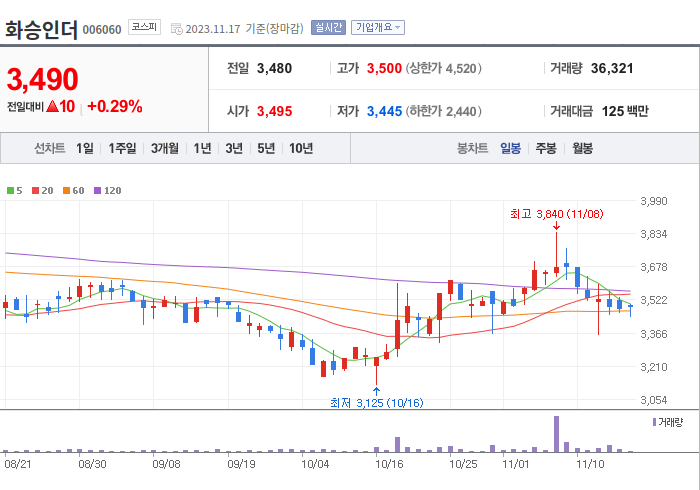
Task: Click the 선차트 label
Action: click(x=50, y=148)
